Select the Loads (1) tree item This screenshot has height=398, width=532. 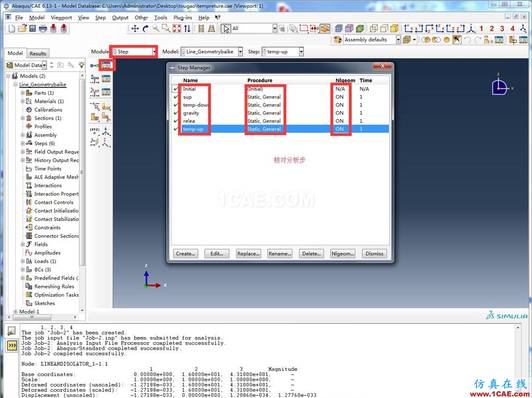tap(45, 261)
